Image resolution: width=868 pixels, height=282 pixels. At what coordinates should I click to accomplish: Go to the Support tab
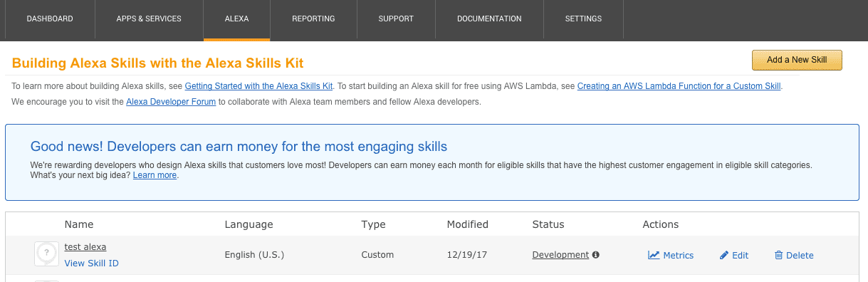click(396, 19)
